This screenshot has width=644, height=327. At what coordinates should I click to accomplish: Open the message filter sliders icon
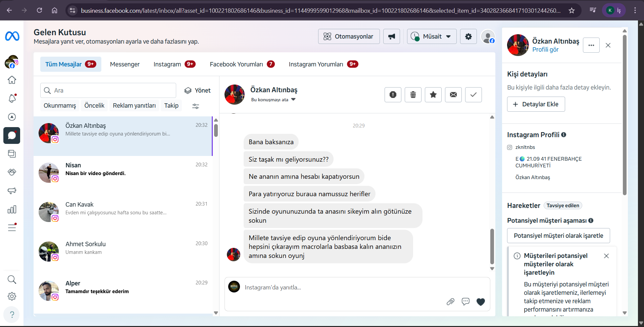pyautogui.click(x=196, y=106)
